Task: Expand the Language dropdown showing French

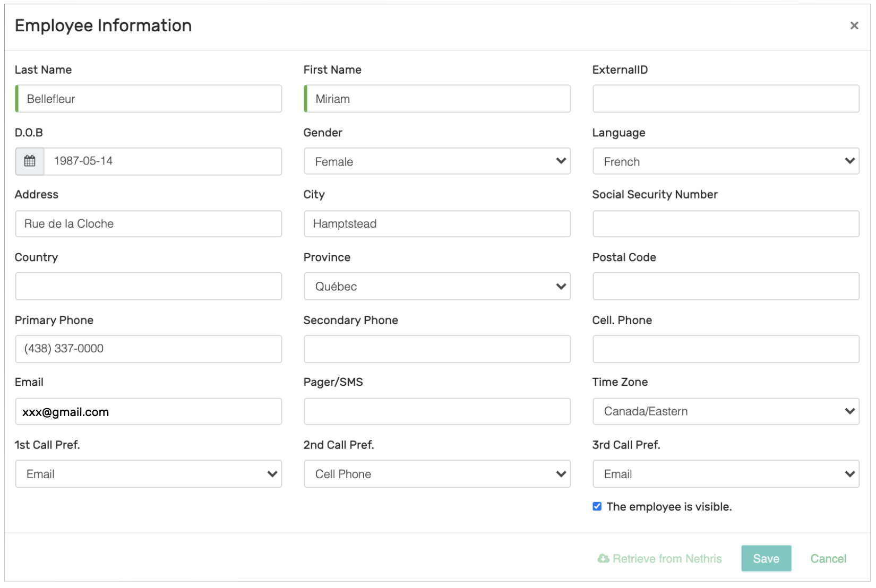Action: [x=725, y=161]
